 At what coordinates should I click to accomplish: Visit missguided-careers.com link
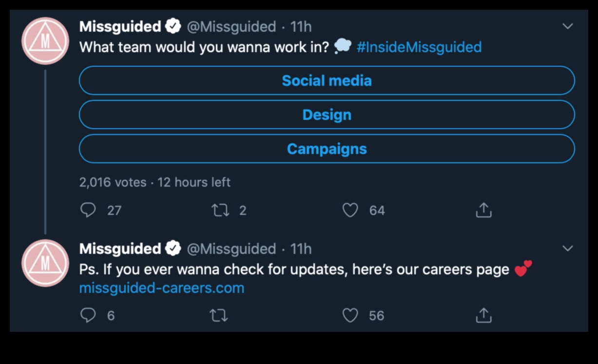pos(161,288)
